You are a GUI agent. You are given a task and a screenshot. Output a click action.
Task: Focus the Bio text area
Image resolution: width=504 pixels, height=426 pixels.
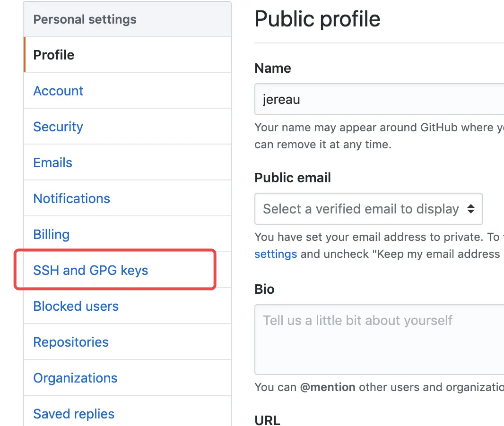[x=378, y=339]
